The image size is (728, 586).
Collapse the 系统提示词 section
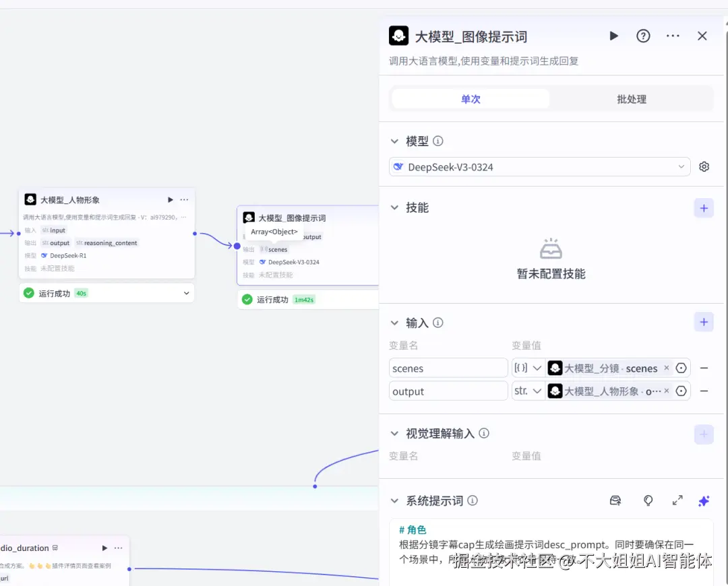tap(395, 500)
